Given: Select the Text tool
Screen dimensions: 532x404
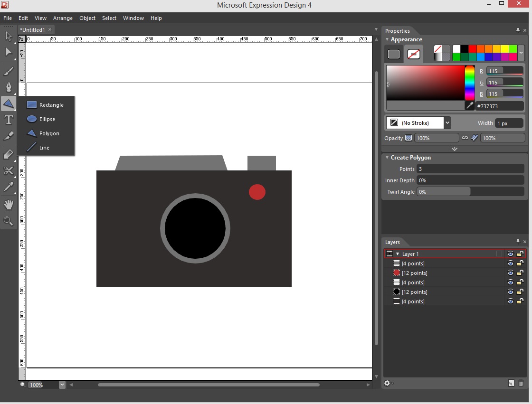Looking at the screenshot, I should click(x=9, y=120).
